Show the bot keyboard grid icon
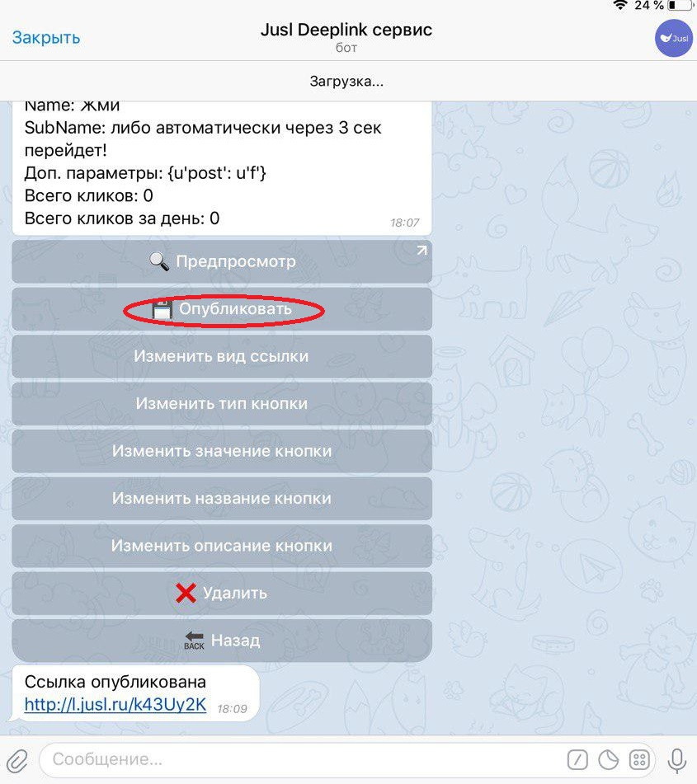This screenshot has height=784, width=697. [x=639, y=760]
